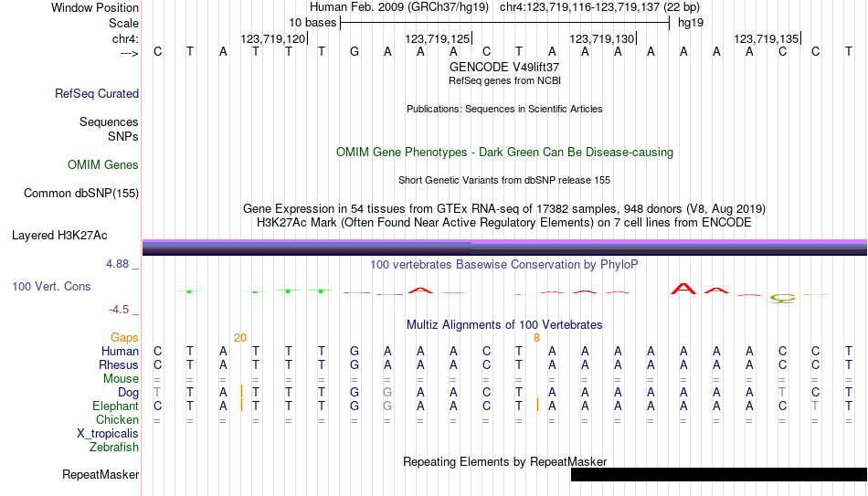
Task: Click the Mouse species row label
Action: (121, 379)
